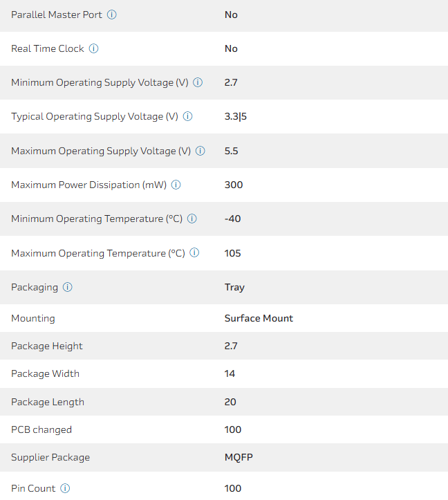Select the Surface Mount value
The image size is (448, 500).
[259, 318]
